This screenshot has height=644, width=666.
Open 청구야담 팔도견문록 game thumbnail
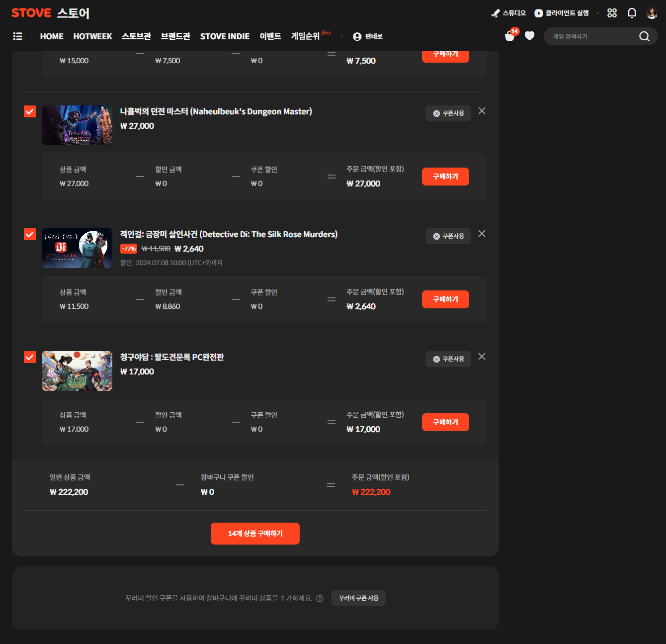click(77, 371)
